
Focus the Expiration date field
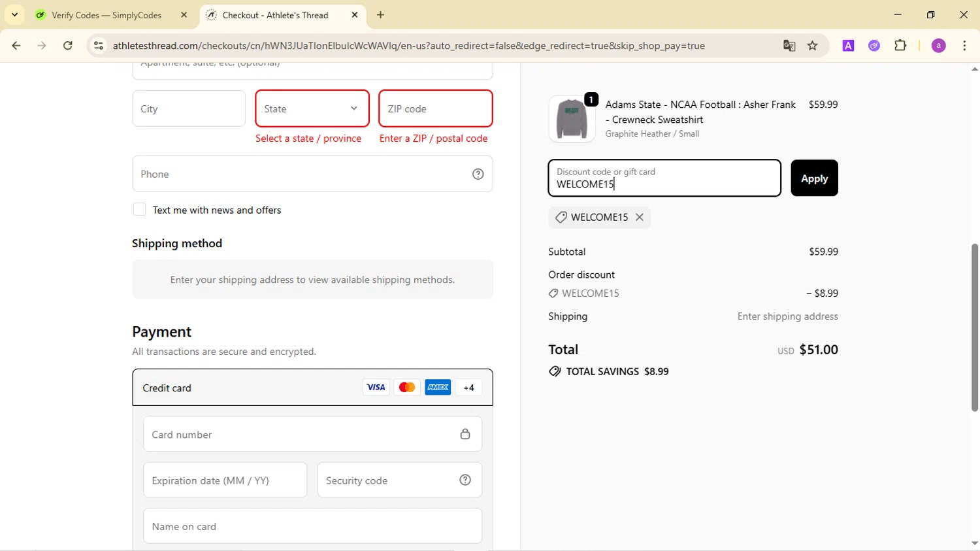(x=225, y=480)
